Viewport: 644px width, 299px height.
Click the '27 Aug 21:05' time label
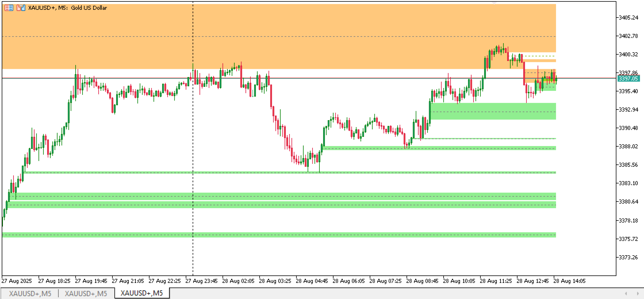click(128, 281)
